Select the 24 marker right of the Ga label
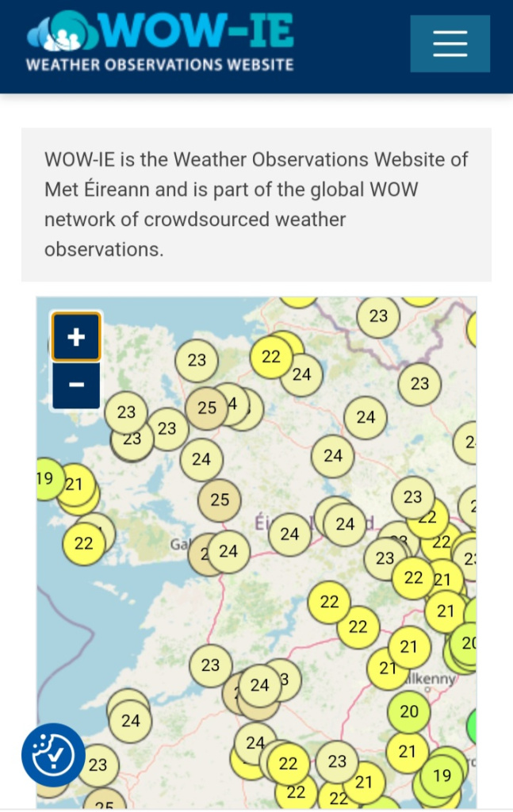513x812 pixels. [x=228, y=552]
